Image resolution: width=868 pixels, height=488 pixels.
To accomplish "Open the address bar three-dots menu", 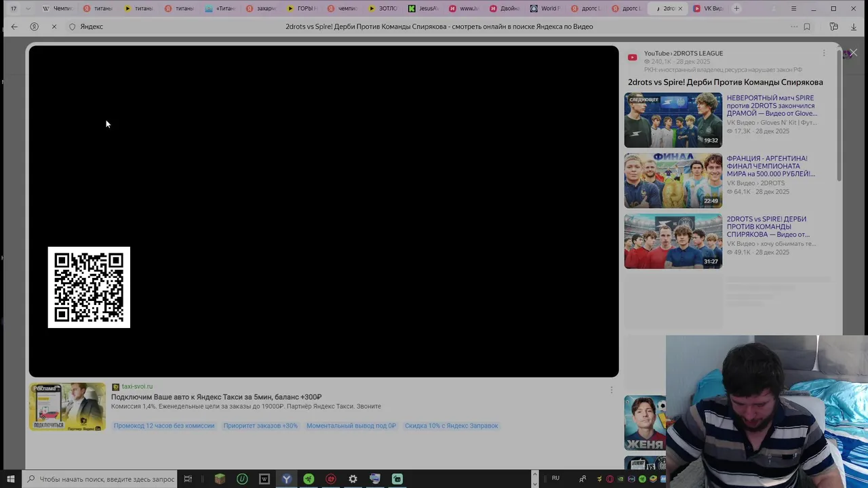I will pyautogui.click(x=793, y=26).
